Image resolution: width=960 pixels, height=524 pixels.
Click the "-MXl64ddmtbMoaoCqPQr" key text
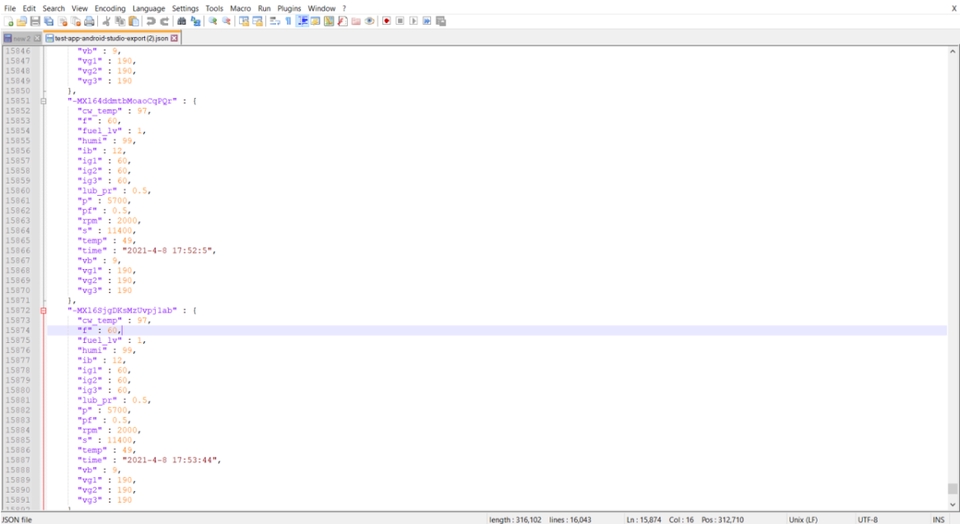tap(122, 101)
